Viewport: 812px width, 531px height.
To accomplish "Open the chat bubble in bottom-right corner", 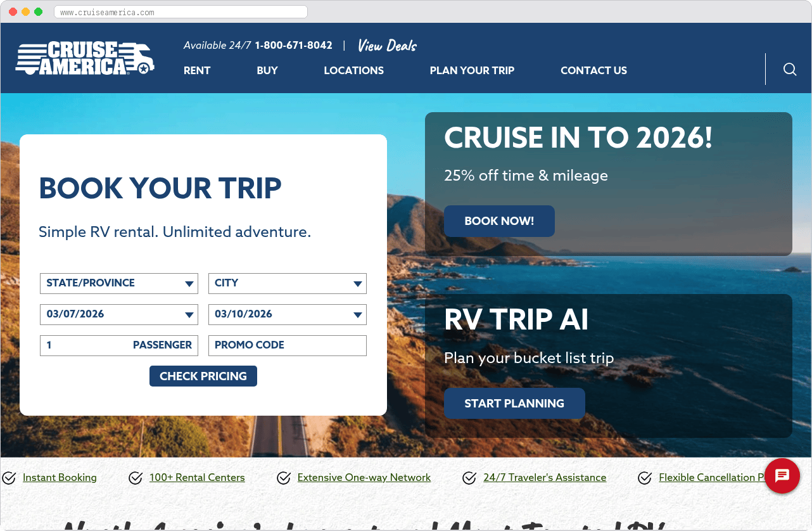I will [782, 476].
